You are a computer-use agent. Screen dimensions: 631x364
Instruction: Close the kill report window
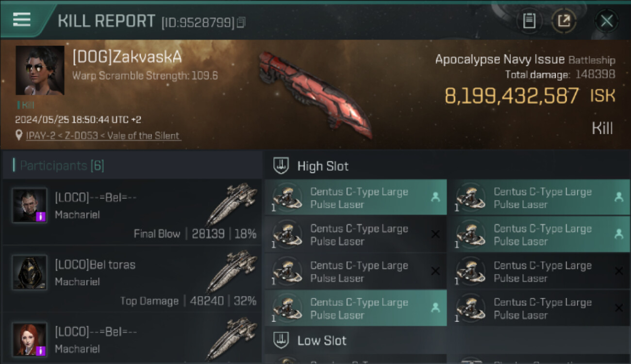click(x=607, y=21)
